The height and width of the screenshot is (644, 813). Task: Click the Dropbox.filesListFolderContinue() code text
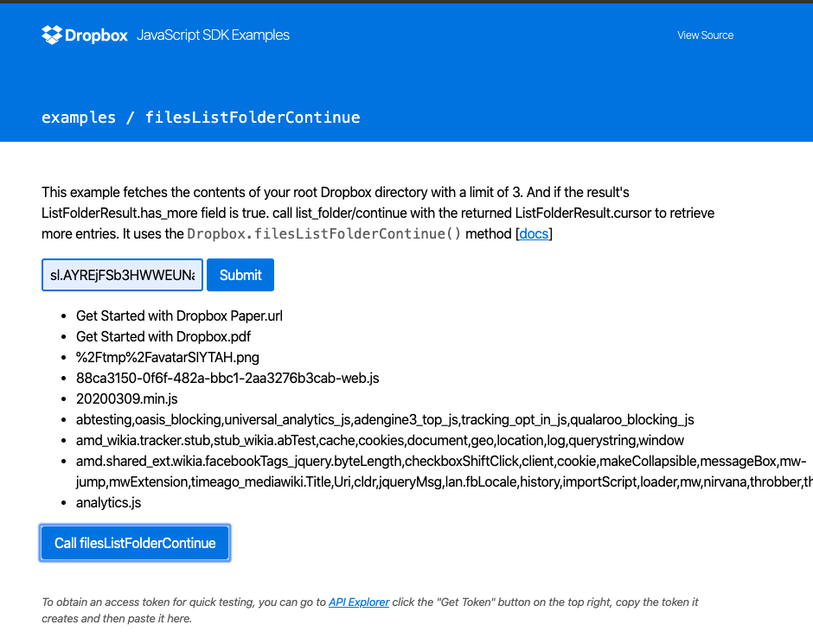click(x=324, y=233)
